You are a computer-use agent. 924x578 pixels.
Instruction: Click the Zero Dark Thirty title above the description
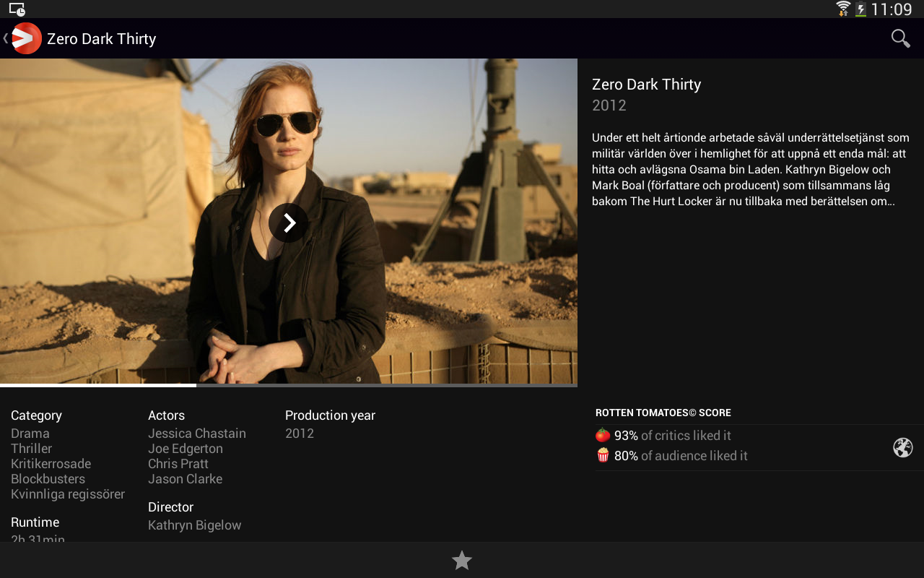(647, 85)
